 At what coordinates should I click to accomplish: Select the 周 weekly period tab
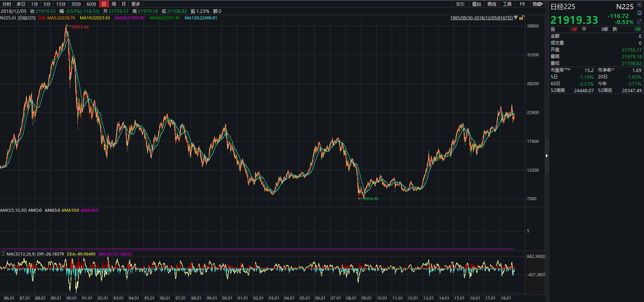(114, 4)
